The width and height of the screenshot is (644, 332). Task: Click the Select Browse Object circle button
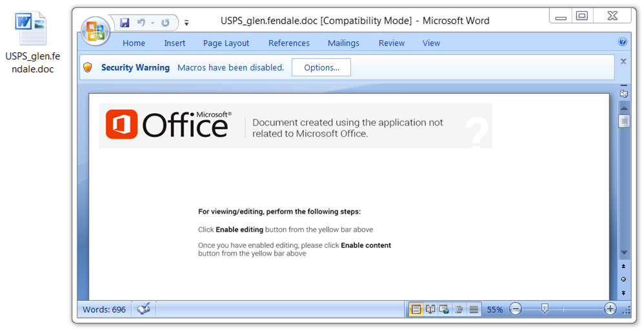623,280
